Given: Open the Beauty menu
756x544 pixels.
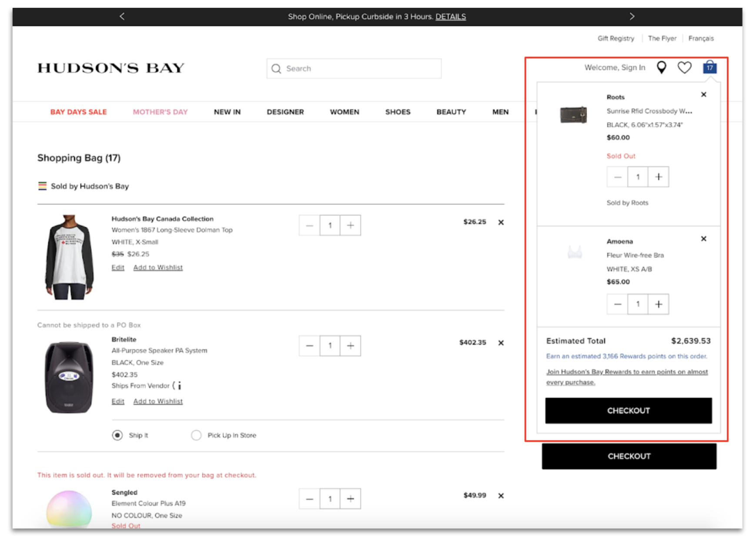Looking at the screenshot, I should (451, 112).
